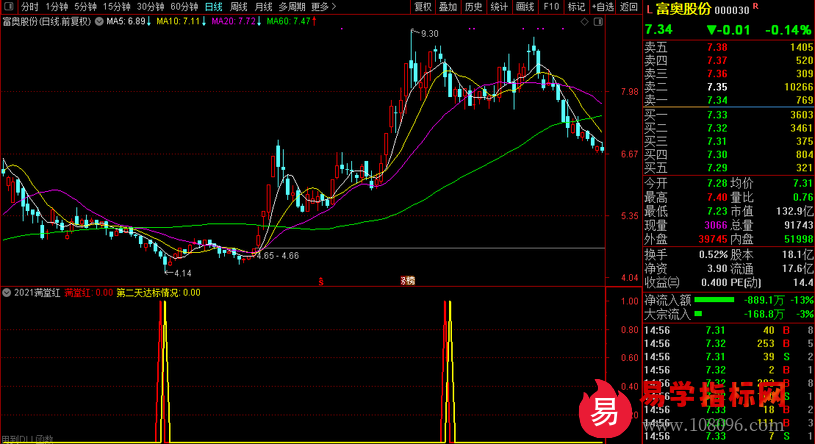Expand main chart indicator dropdown arrow
The width and height of the screenshot is (815, 444).
pyautogui.click(x=99, y=21)
